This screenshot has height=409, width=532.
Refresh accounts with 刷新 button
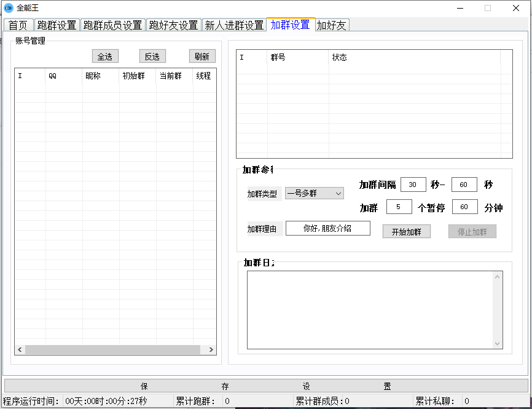(x=202, y=57)
